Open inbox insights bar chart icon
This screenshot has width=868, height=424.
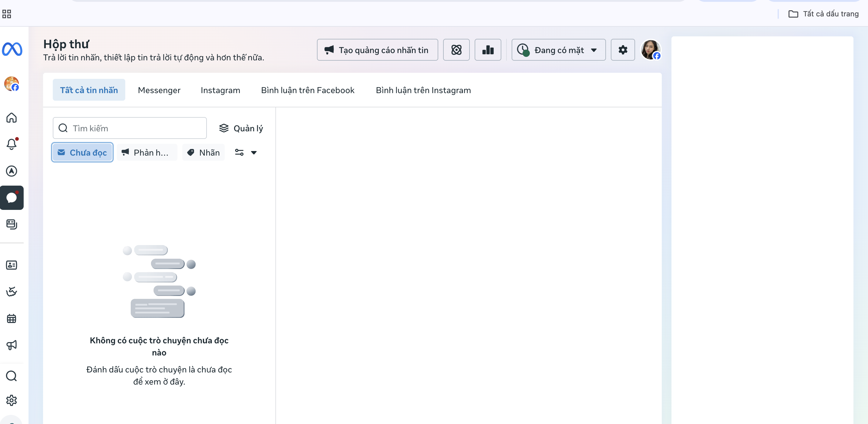(488, 50)
